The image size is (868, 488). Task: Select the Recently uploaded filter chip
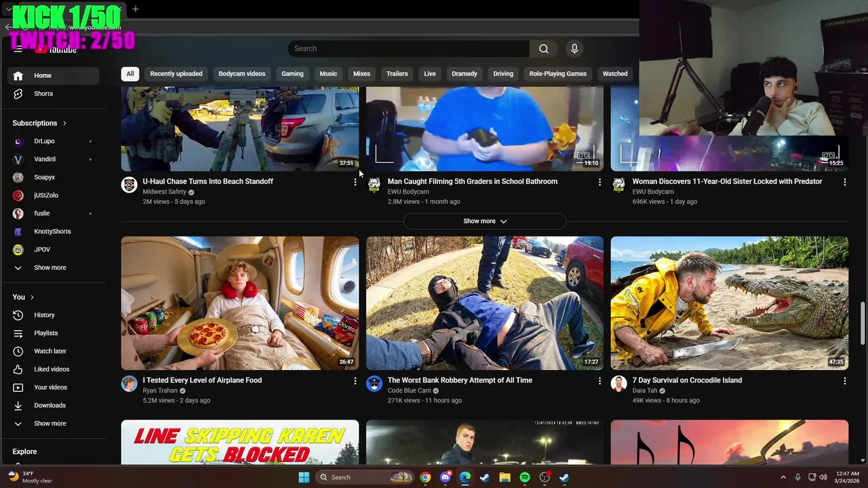point(176,74)
